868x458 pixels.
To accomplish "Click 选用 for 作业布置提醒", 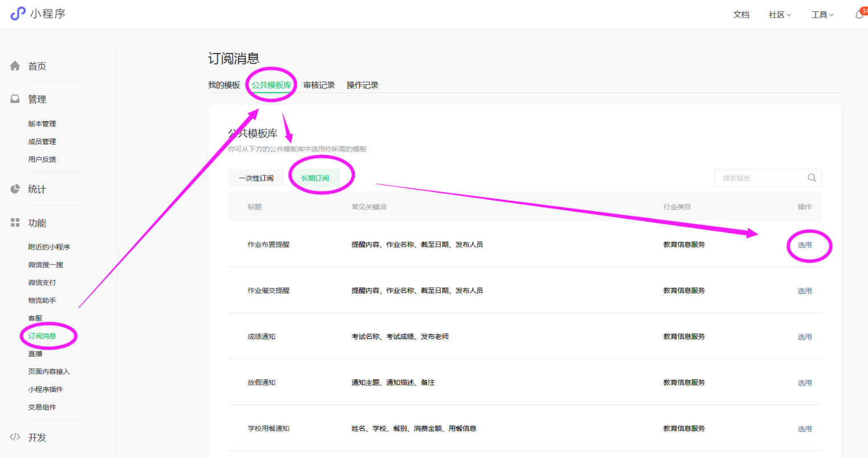I will point(804,245).
